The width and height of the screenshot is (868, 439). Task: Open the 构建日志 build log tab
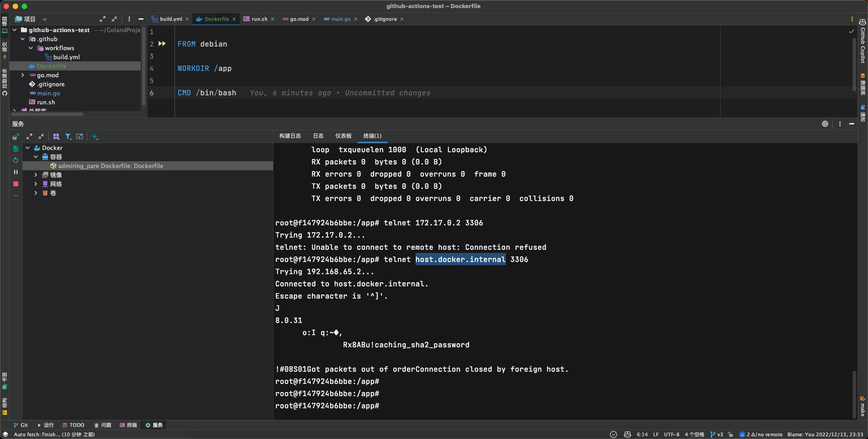pyautogui.click(x=290, y=136)
